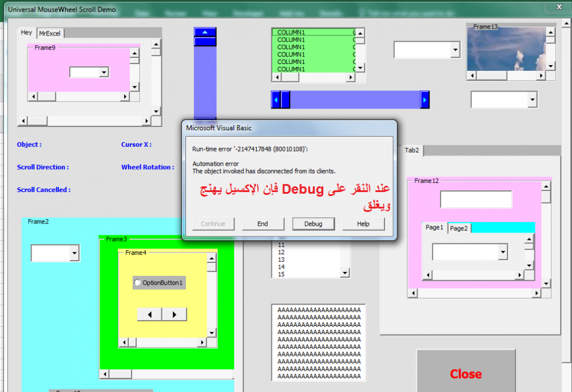Click the down scroll arrow in Frame13
This screenshot has height=392, width=572.
pos(550,66)
